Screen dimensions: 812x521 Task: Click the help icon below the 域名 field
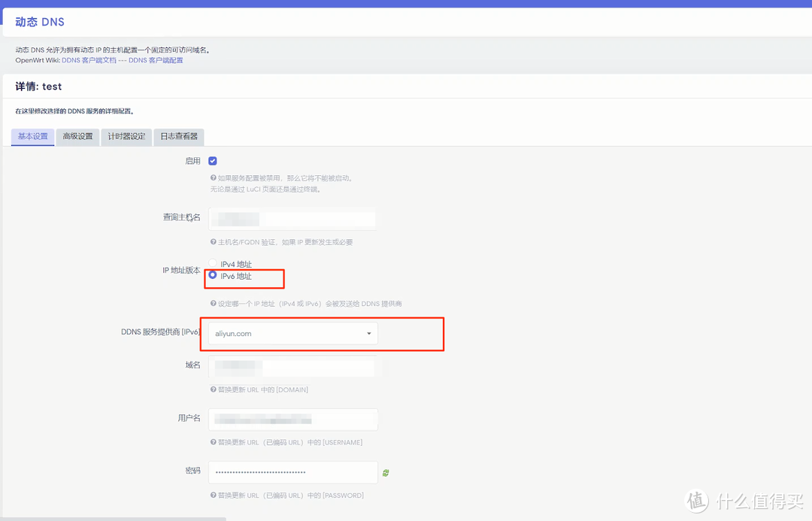click(x=212, y=389)
